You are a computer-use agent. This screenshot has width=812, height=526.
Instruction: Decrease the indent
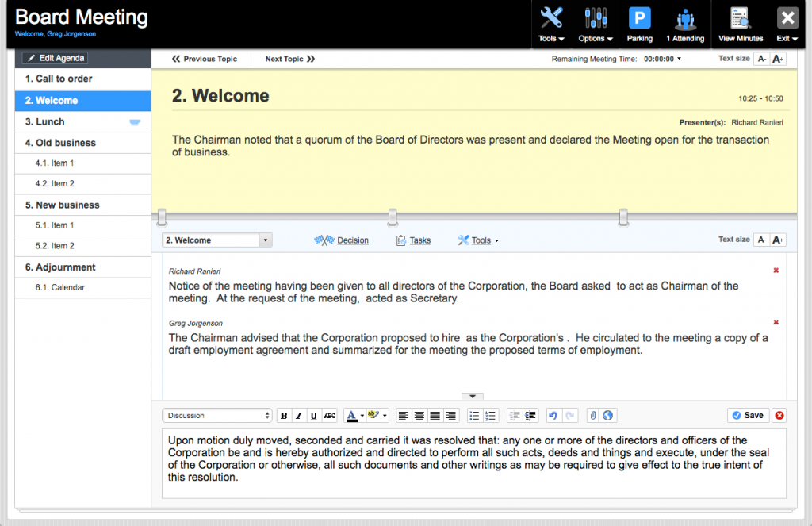514,416
